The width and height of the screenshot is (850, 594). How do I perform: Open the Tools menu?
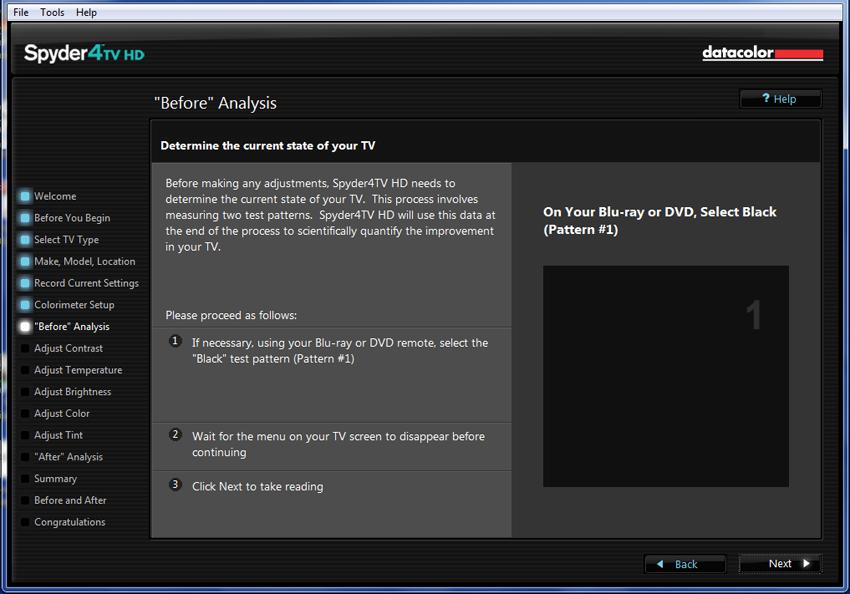[52, 12]
